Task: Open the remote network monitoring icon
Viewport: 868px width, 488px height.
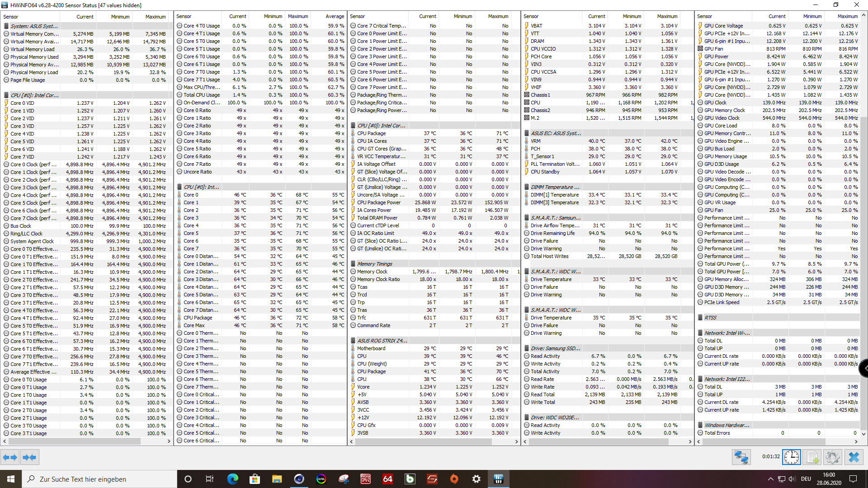Action: tap(741, 457)
